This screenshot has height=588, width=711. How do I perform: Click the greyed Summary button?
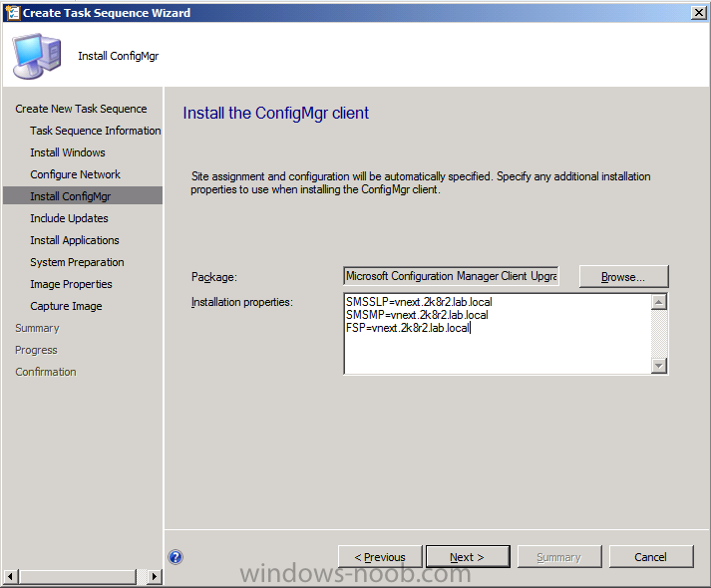[559, 557]
